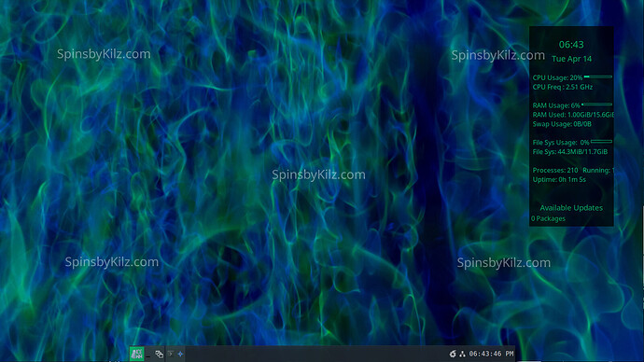The image size is (644, 362).
Task: Open the network connection tray icon
Action: point(462,354)
